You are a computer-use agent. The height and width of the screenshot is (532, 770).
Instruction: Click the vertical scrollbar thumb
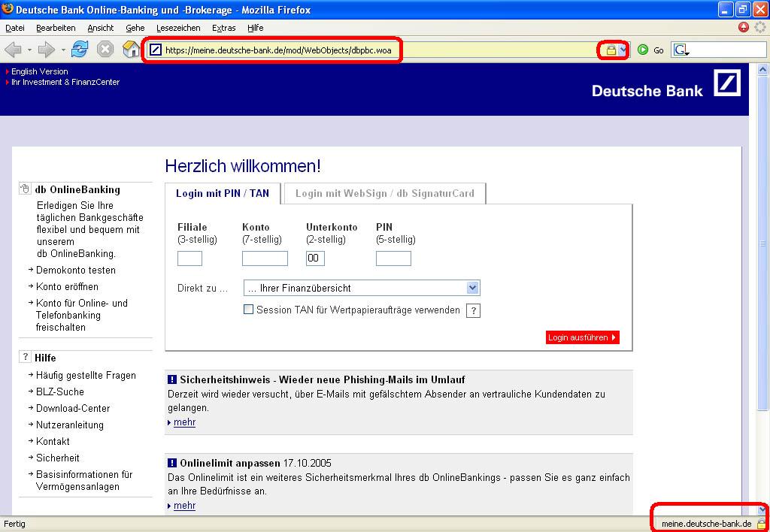(762, 243)
